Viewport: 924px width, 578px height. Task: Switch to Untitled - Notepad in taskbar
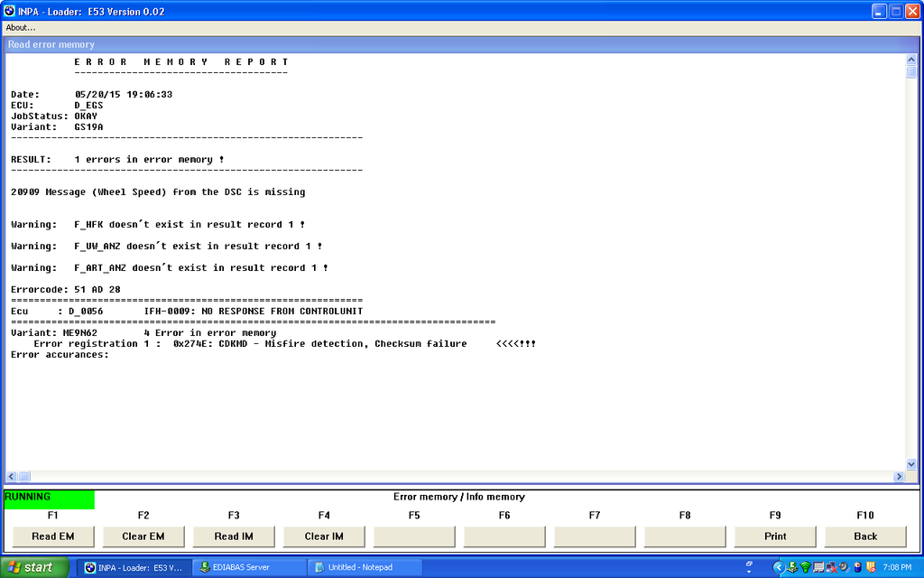359,567
